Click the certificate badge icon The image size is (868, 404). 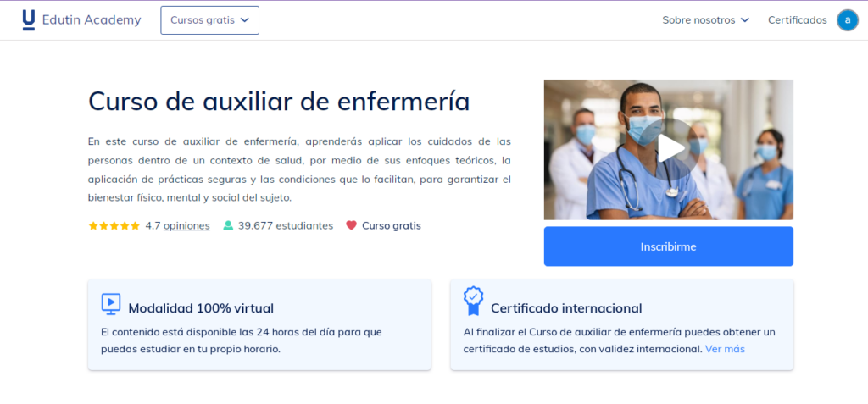pyautogui.click(x=473, y=301)
